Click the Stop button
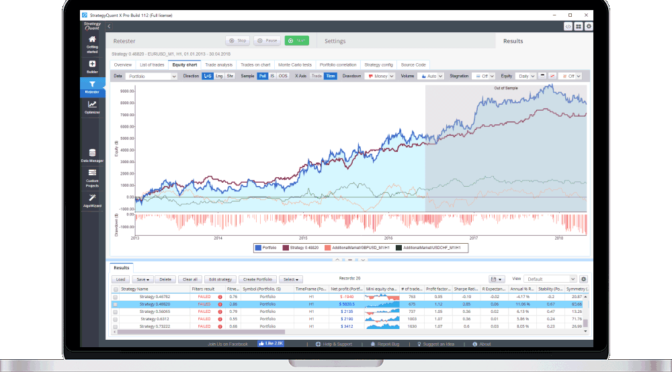The width and height of the screenshot is (672, 372). [237, 41]
